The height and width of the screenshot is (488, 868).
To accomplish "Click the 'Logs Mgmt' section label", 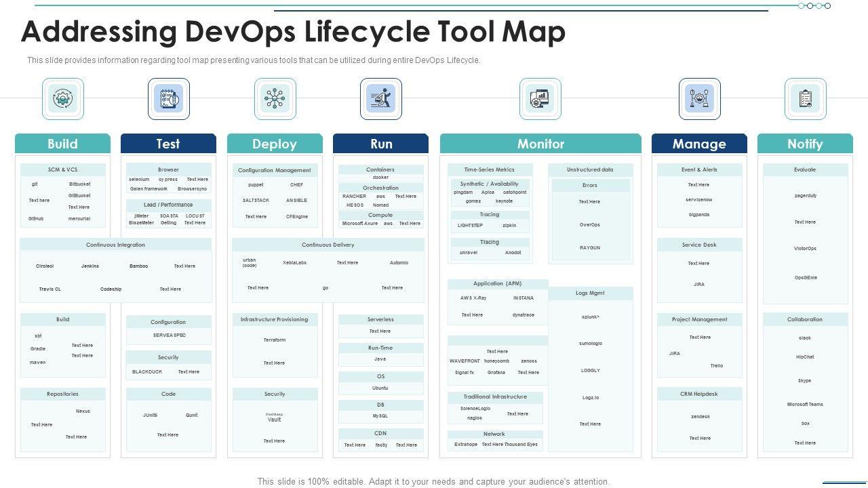I will (590, 293).
